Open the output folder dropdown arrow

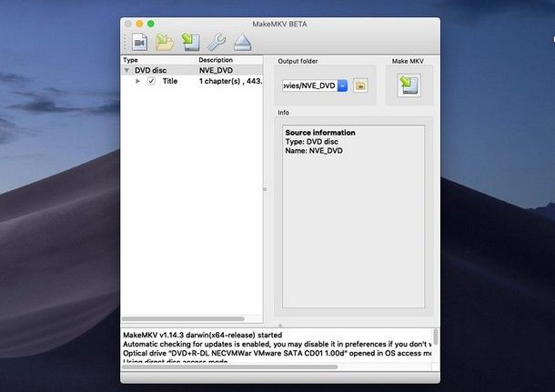[343, 85]
